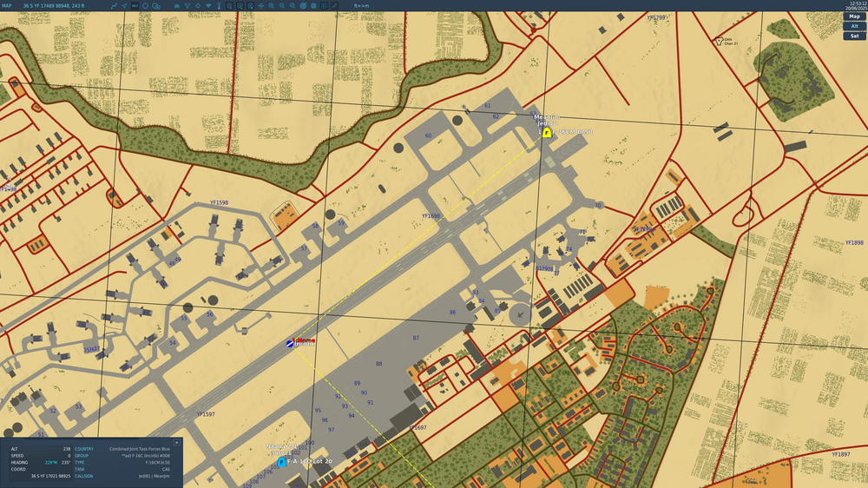Click the DAN Chan 21 TACAN symbol
868x488 pixels.
(x=719, y=41)
